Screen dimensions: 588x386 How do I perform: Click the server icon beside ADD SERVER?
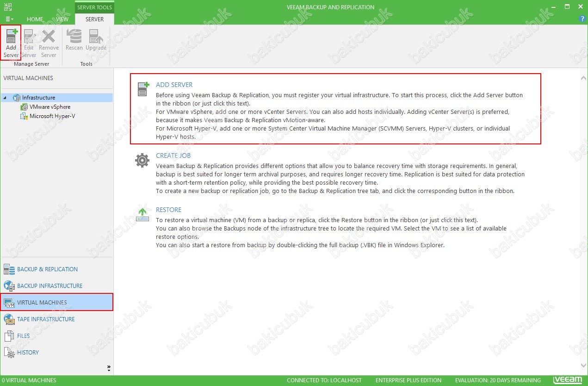[x=143, y=89]
